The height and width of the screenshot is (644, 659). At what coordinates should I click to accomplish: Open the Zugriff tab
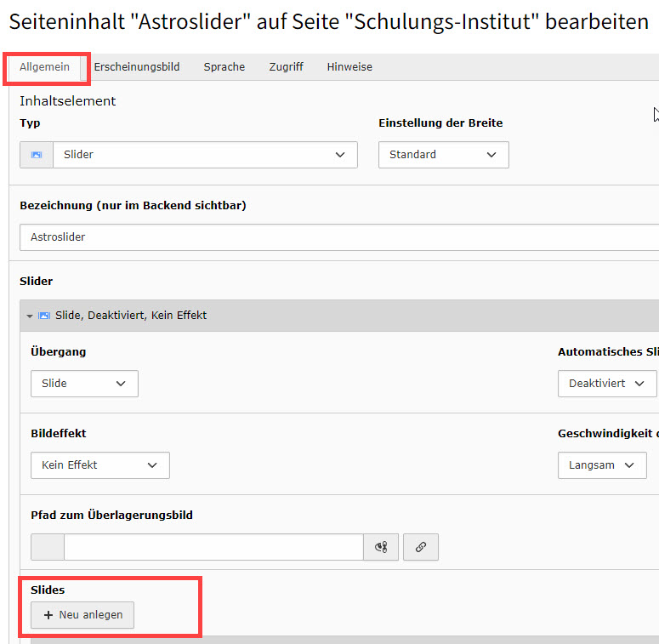pyautogui.click(x=286, y=67)
